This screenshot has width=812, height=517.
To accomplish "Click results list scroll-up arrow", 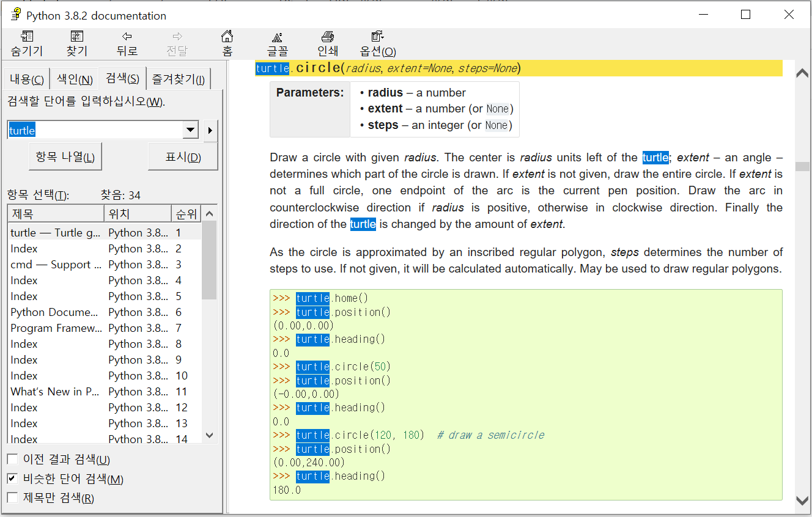I will coord(210,214).
